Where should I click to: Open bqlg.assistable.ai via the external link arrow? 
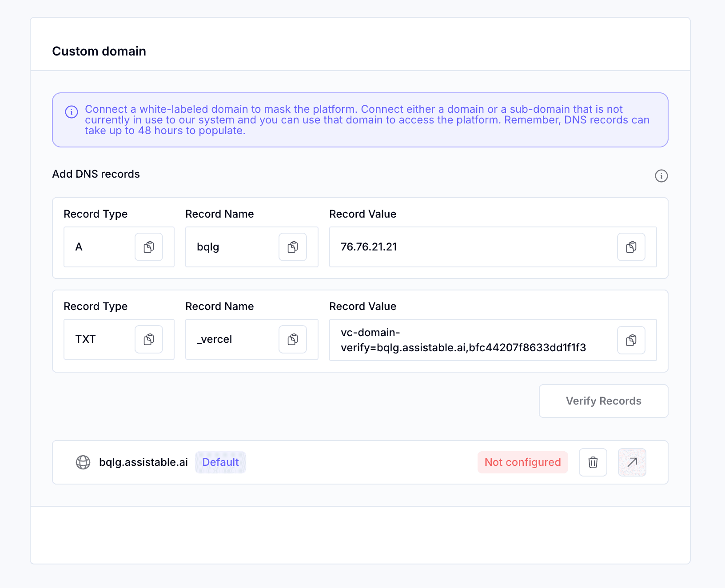point(632,462)
